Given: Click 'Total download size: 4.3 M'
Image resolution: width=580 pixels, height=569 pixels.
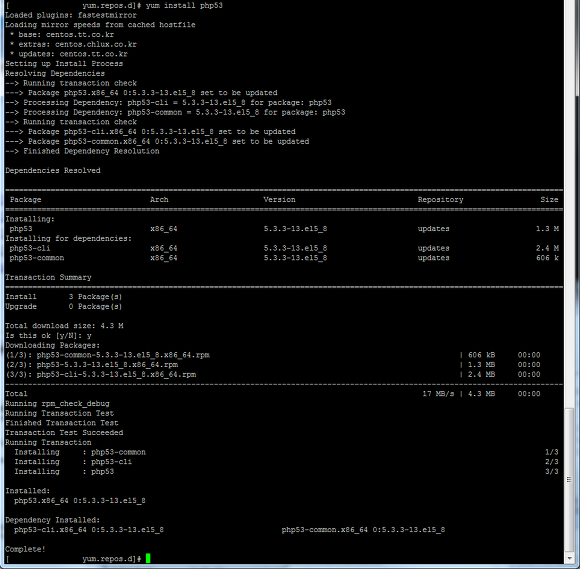Looking at the screenshot, I should pyautogui.click(x=64, y=326).
